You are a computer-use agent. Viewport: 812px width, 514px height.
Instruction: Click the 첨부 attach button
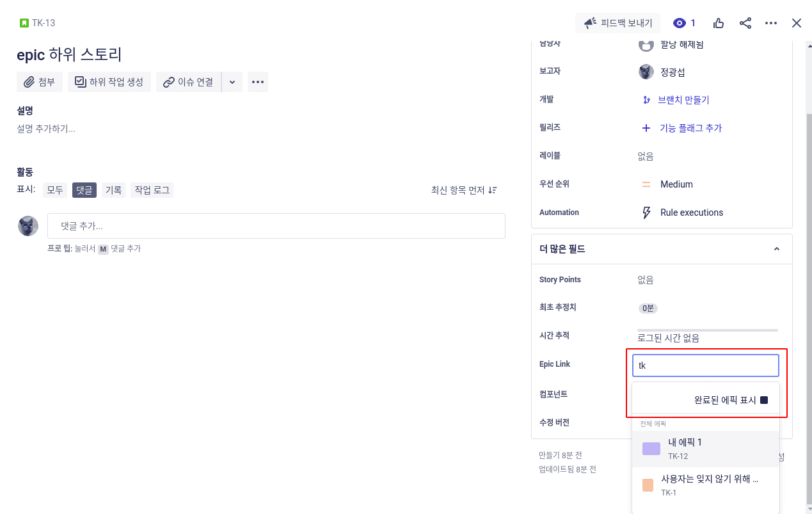click(x=40, y=82)
